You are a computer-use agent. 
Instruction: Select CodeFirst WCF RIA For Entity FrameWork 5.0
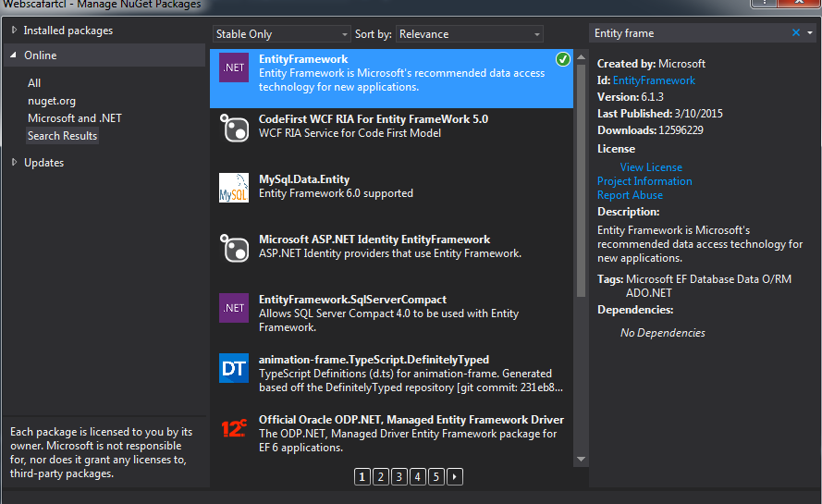point(374,119)
